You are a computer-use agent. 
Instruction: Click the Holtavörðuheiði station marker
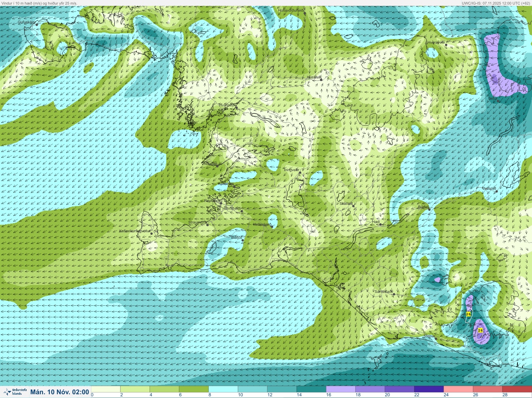(x=305, y=13)
